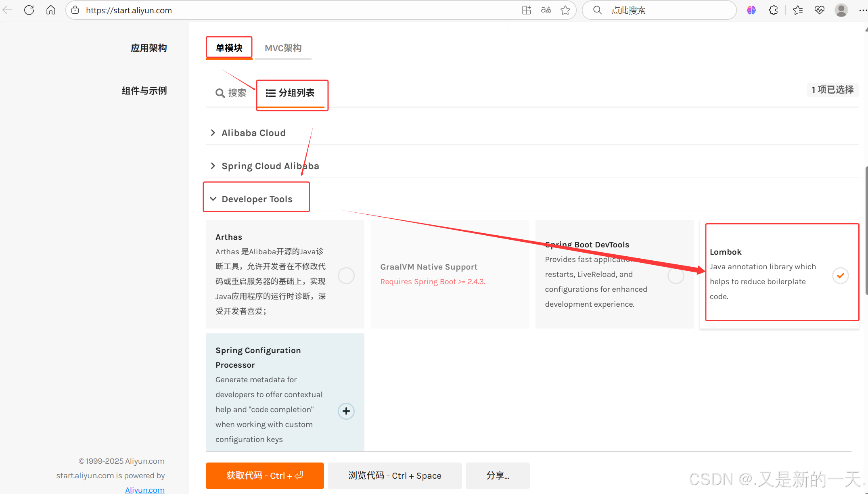Image resolution: width=868 pixels, height=494 pixels.
Task: Click the Spring Boot DevTools title
Action: pos(587,245)
